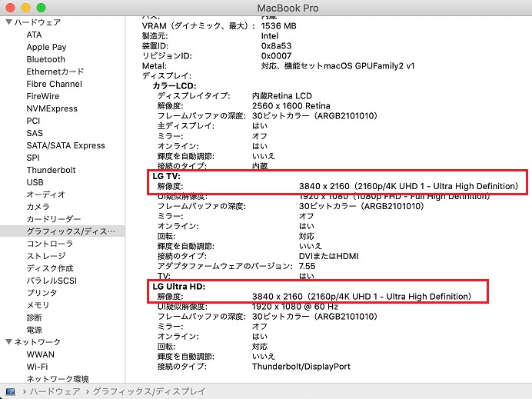The height and width of the screenshot is (399, 532).
Task: Click the green zoom window button
Action: click(41, 8)
